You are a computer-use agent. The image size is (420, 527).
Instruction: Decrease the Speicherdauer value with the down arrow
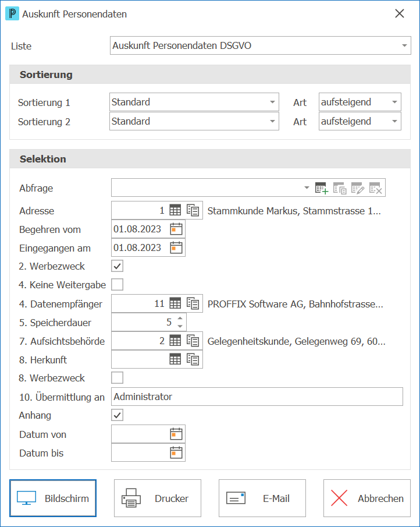[180, 326]
